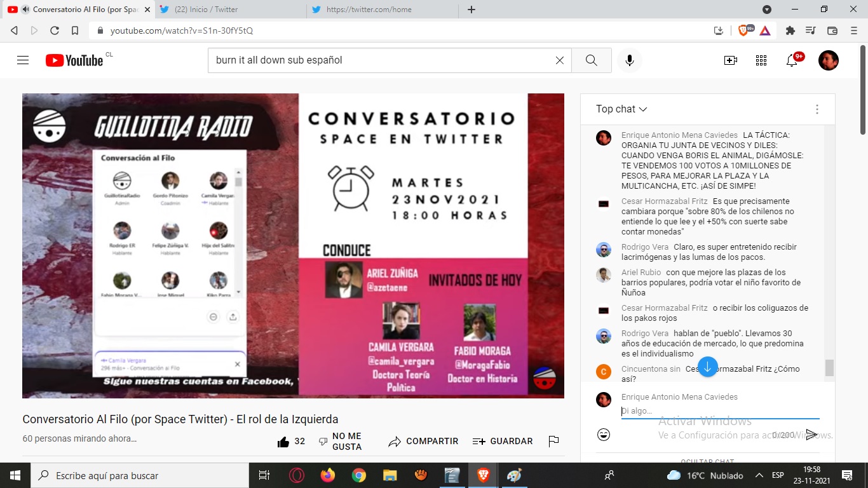Click the Windows taskbar search box
Image resolution: width=868 pixels, height=488 pixels.
pyautogui.click(x=140, y=475)
